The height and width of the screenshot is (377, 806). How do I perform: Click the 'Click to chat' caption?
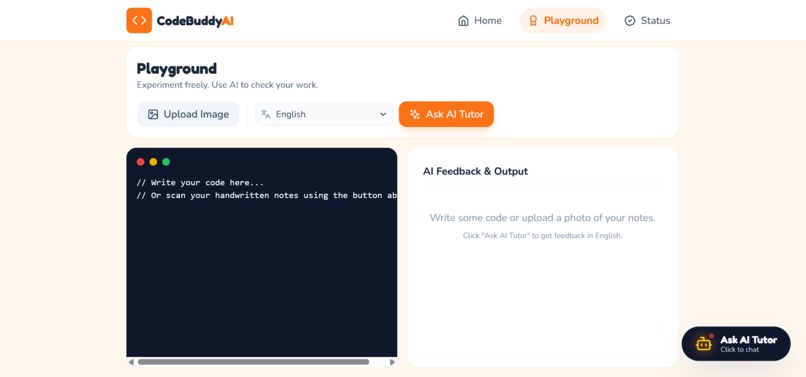pos(740,350)
